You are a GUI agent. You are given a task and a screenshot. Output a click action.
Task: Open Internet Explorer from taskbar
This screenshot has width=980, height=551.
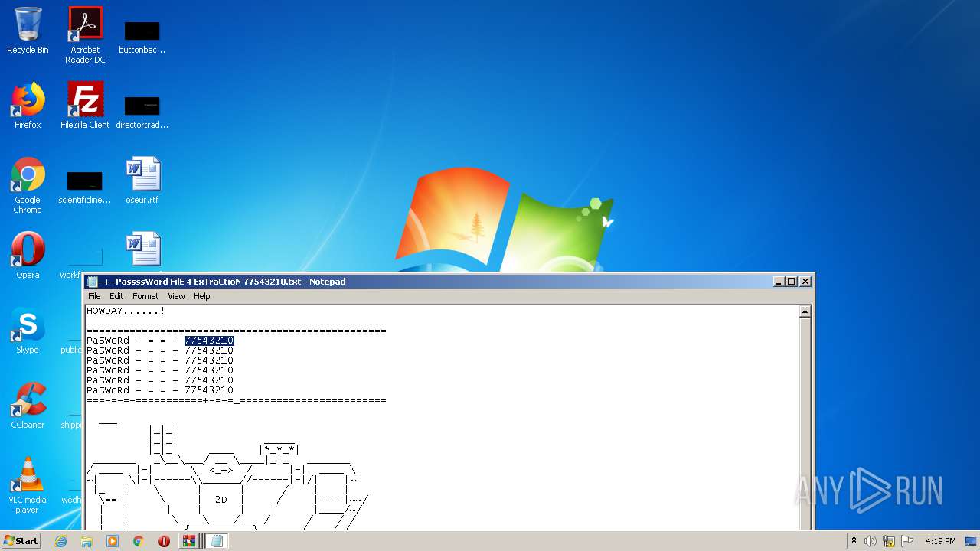click(60, 541)
